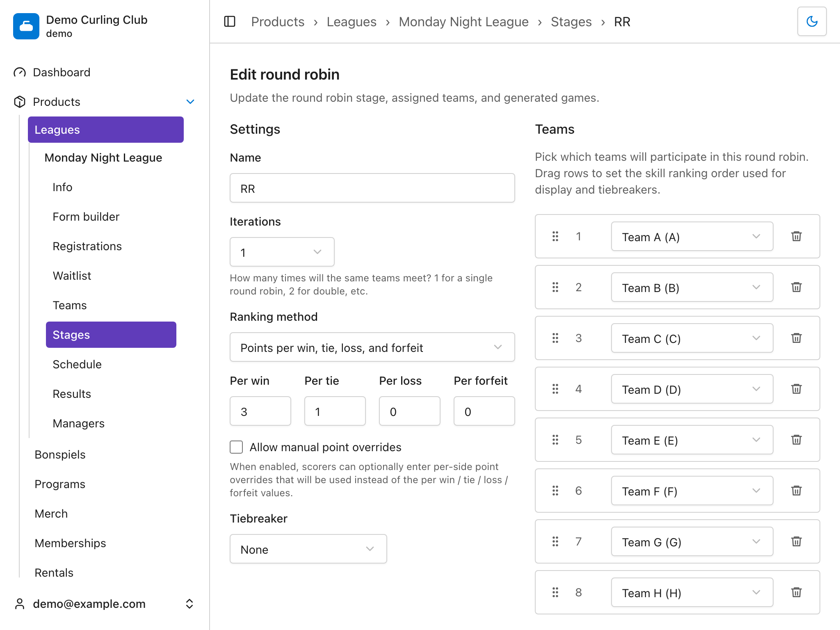Image resolution: width=840 pixels, height=630 pixels.
Task: Remove Team G using trash icon
Action: coord(796,541)
